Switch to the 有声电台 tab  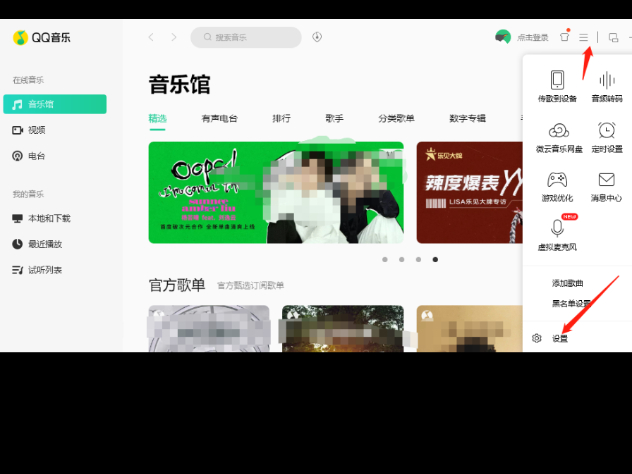(219, 118)
